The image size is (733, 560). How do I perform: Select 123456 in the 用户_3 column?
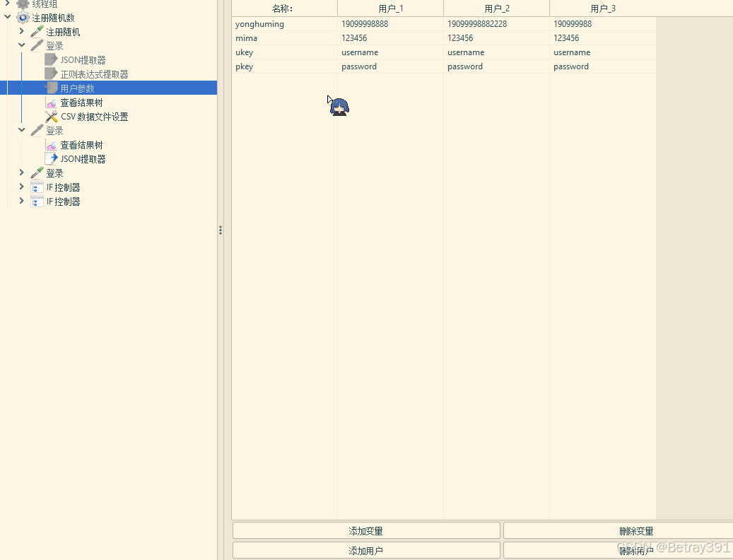point(602,38)
